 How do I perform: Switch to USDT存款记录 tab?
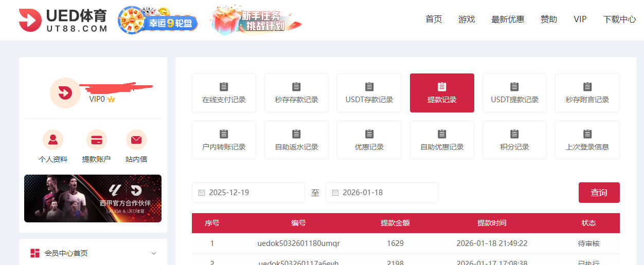point(369,93)
